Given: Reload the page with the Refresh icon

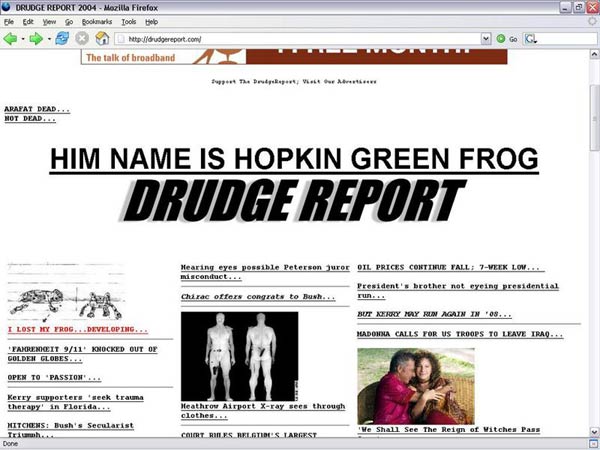Looking at the screenshot, I should click(x=62, y=38).
